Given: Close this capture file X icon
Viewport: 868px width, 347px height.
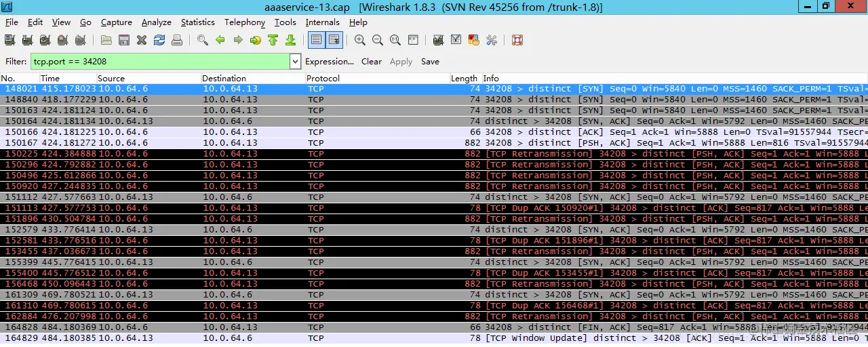Looking at the screenshot, I should click(x=142, y=40).
